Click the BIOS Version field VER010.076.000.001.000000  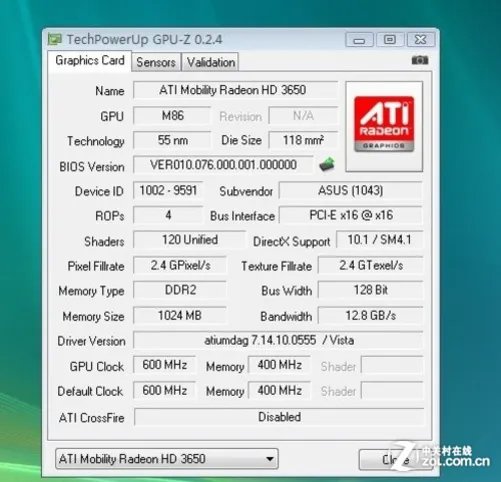[223, 165]
